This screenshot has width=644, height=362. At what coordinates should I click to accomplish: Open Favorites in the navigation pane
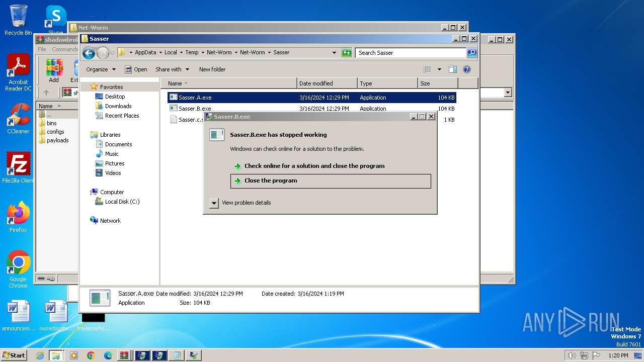coord(111,87)
